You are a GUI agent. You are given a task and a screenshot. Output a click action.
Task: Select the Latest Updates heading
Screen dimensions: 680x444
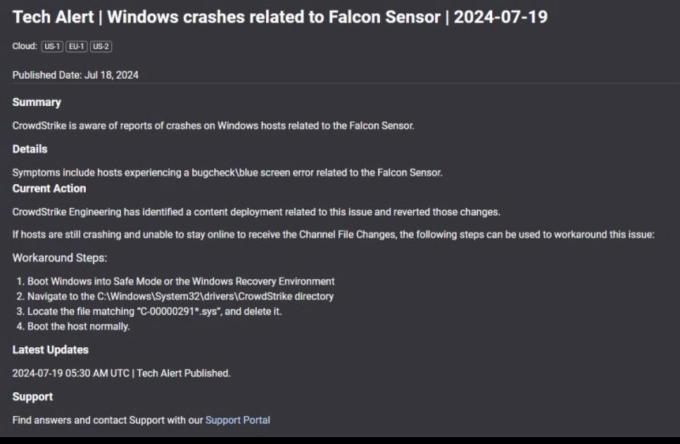click(x=50, y=350)
